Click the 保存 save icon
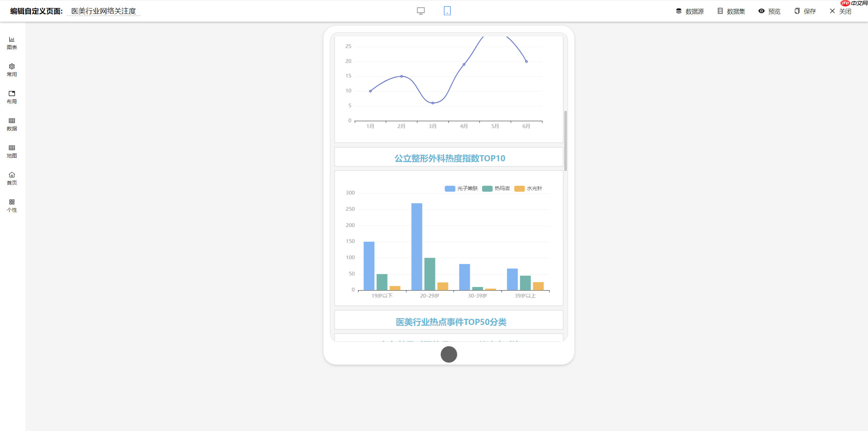This screenshot has width=868, height=431. (x=805, y=11)
